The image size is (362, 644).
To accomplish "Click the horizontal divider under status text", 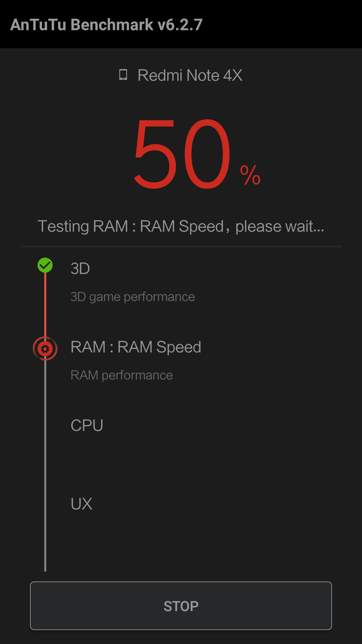I will pyautogui.click(x=181, y=247).
